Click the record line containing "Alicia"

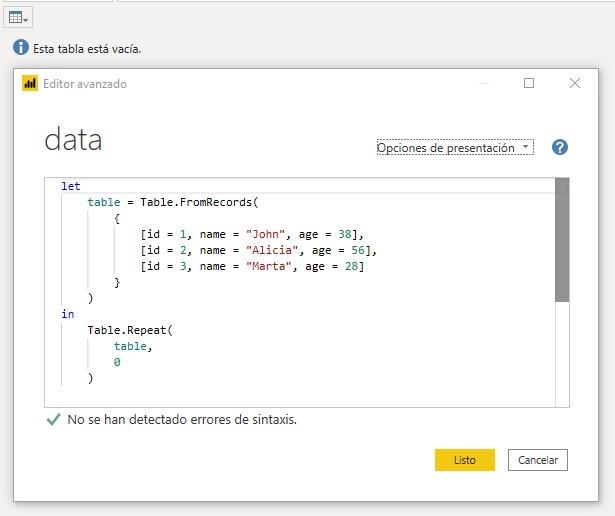(x=258, y=250)
